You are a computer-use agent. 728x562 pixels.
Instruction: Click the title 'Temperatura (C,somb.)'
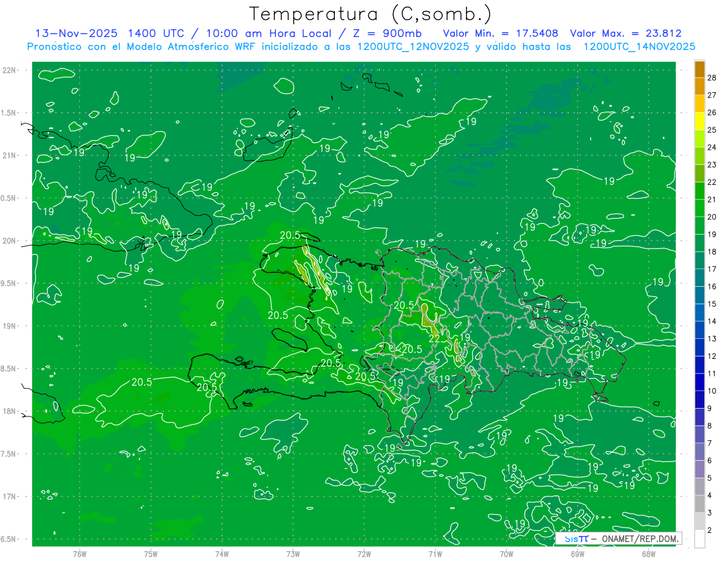pos(371,15)
